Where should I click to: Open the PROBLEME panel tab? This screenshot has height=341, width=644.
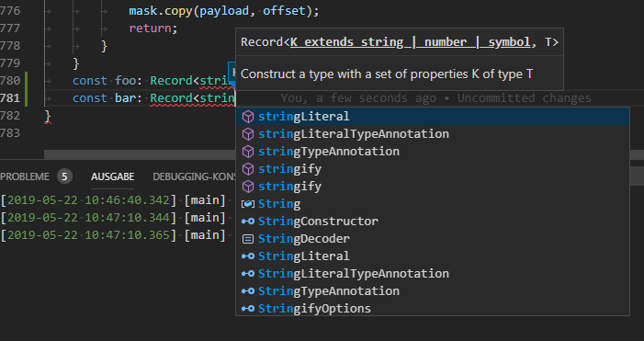pos(25,176)
